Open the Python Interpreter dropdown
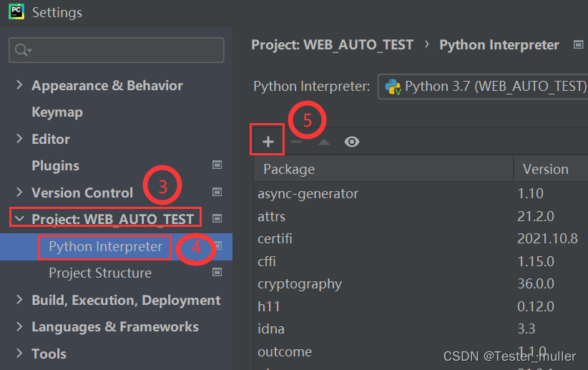 coord(482,87)
